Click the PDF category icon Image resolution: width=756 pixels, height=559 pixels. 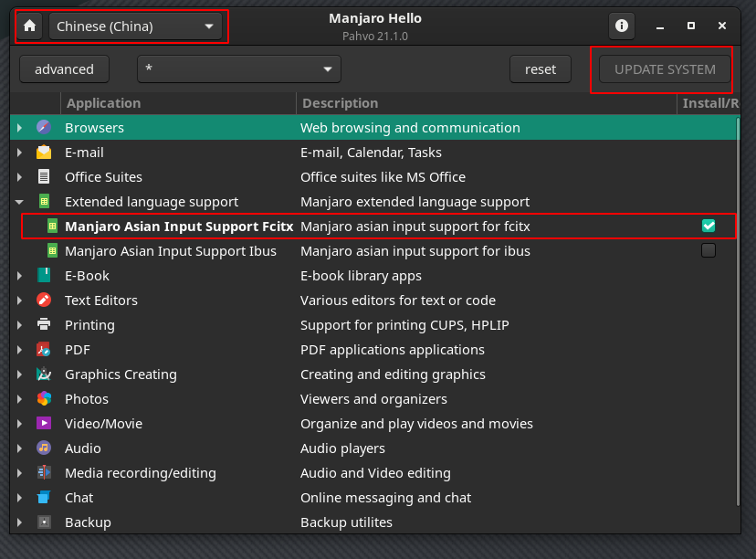point(44,349)
